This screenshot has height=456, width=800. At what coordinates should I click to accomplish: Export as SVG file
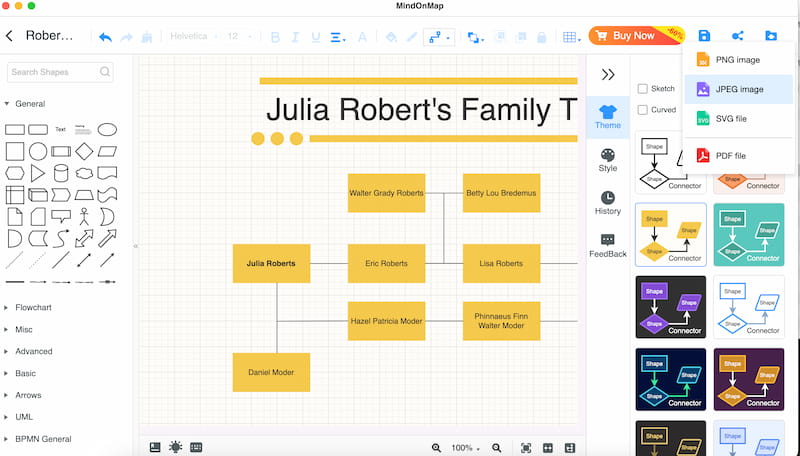739,118
